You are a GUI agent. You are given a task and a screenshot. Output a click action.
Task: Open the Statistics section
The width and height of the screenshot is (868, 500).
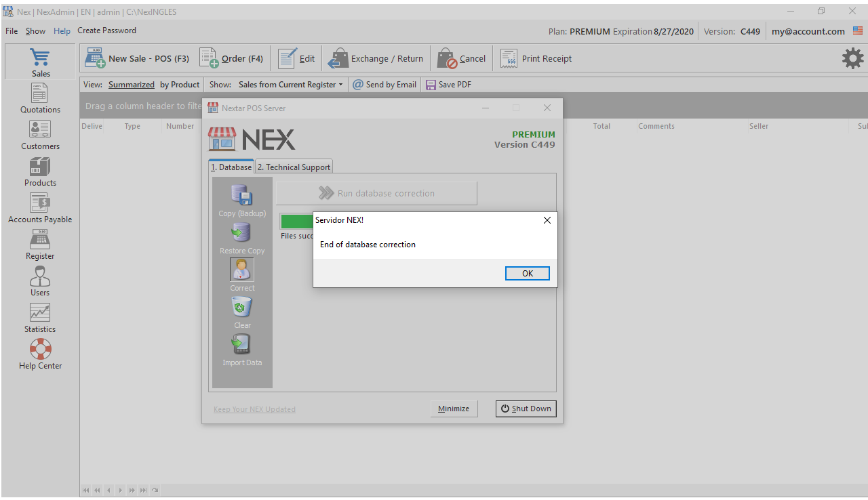pyautogui.click(x=40, y=318)
